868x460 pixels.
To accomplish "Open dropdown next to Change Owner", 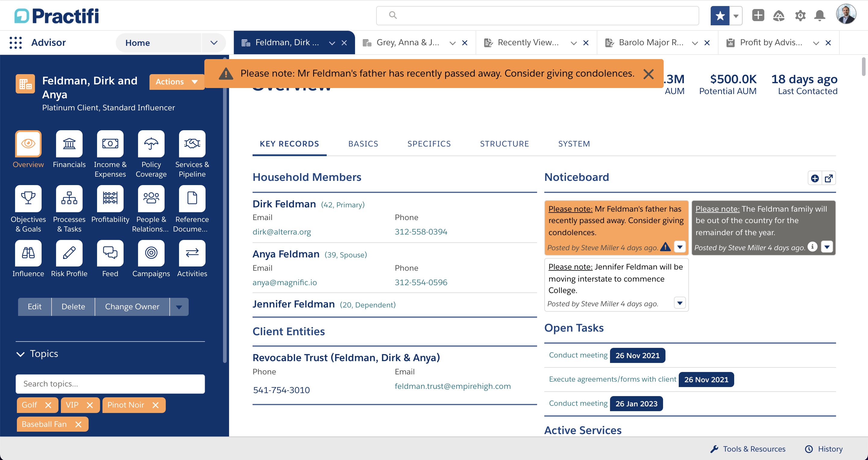I will point(179,307).
